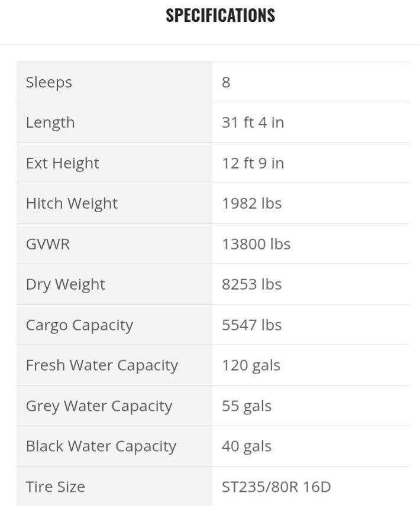This screenshot has width=420, height=506.
Task: Select the 5547 lbs value
Action: coord(251,325)
